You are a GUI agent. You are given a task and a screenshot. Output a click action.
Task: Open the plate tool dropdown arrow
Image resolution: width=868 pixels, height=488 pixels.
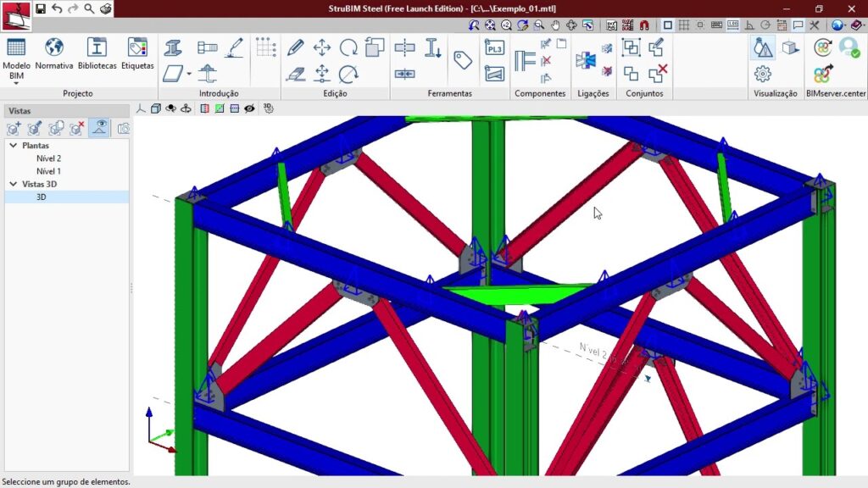coord(187,74)
